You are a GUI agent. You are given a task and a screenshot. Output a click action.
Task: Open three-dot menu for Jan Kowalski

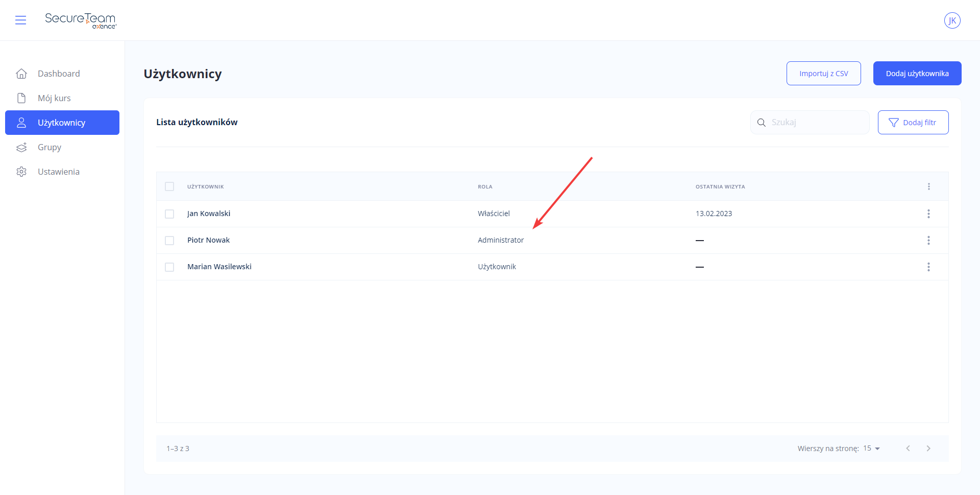(928, 214)
